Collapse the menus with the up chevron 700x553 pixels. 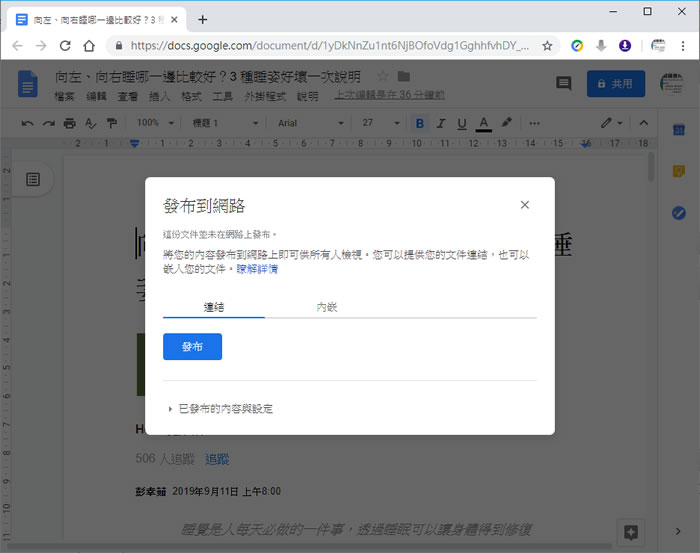[x=643, y=123]
